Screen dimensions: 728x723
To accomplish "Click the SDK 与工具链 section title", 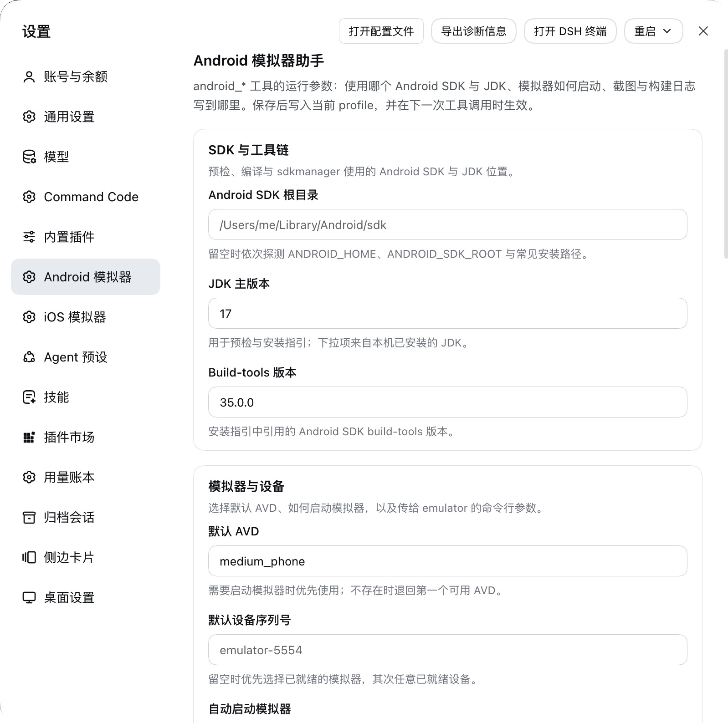I will pos(249,150).
